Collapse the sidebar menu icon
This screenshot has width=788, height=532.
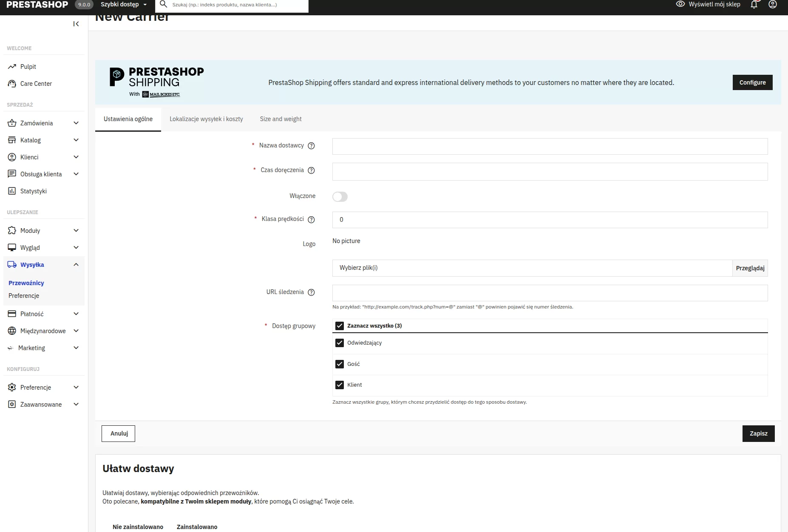coord(76,24)
